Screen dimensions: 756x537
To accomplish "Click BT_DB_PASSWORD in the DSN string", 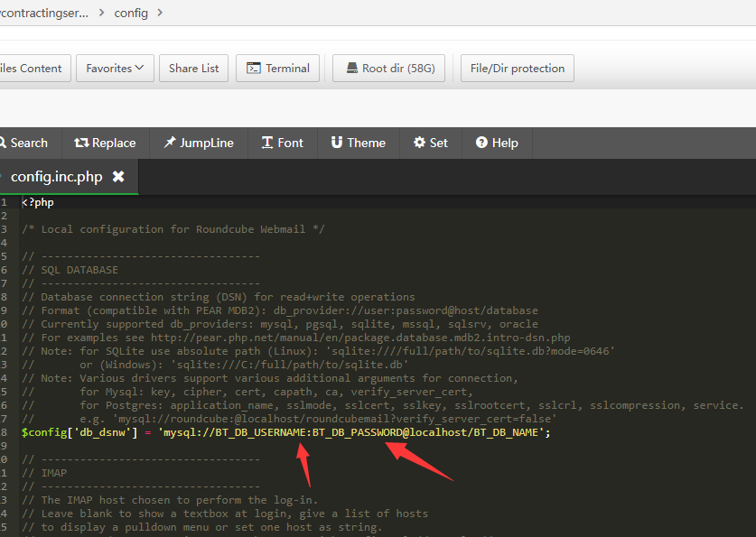I will (358, 432).
